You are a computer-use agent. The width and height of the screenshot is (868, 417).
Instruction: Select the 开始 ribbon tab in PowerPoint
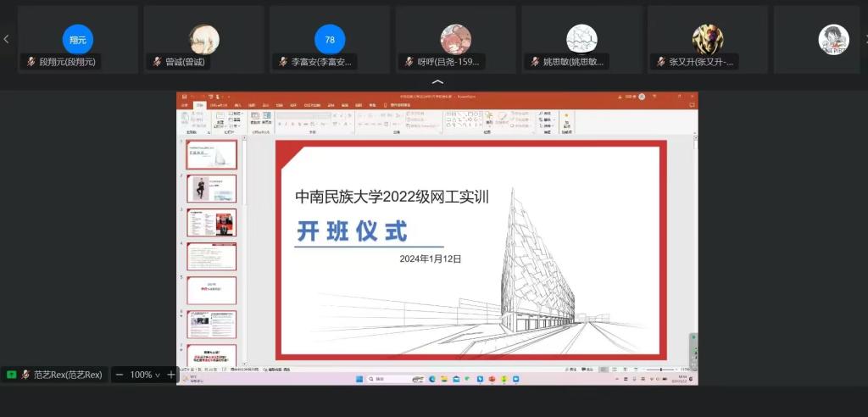tap(200, 105)
